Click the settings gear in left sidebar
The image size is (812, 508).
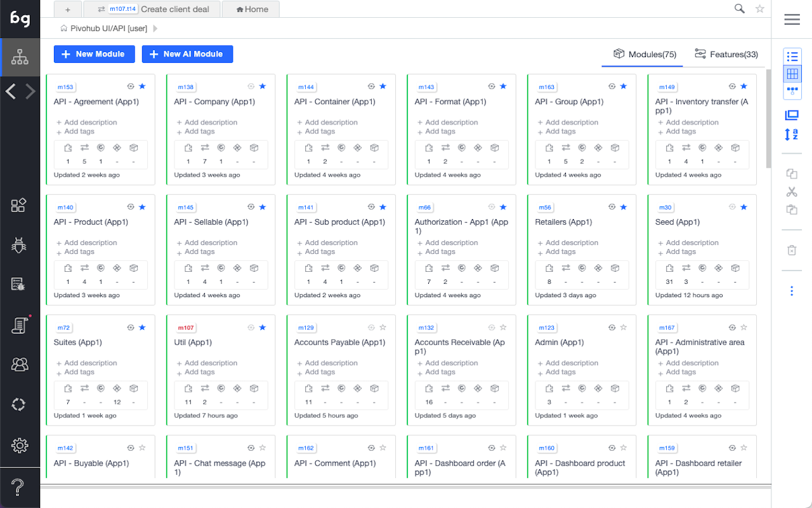[19, 446]
